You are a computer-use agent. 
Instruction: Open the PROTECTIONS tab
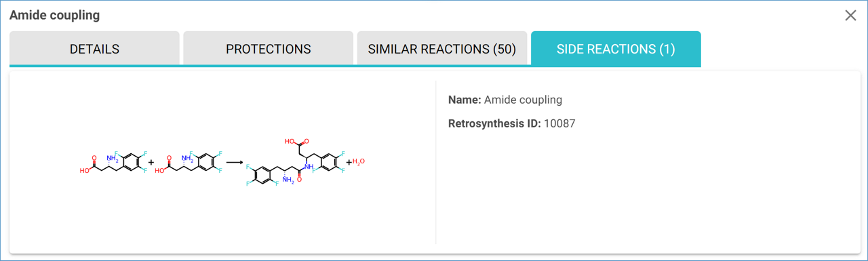tap(268, 49)
